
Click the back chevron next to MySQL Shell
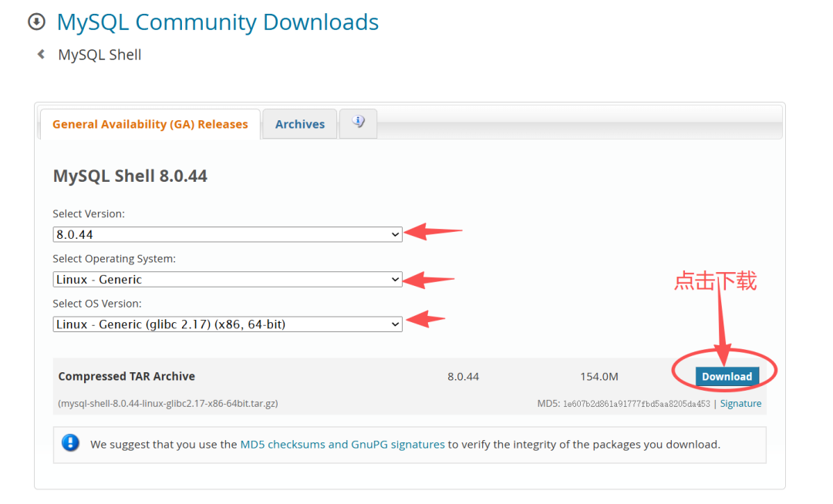pos(41,54)
